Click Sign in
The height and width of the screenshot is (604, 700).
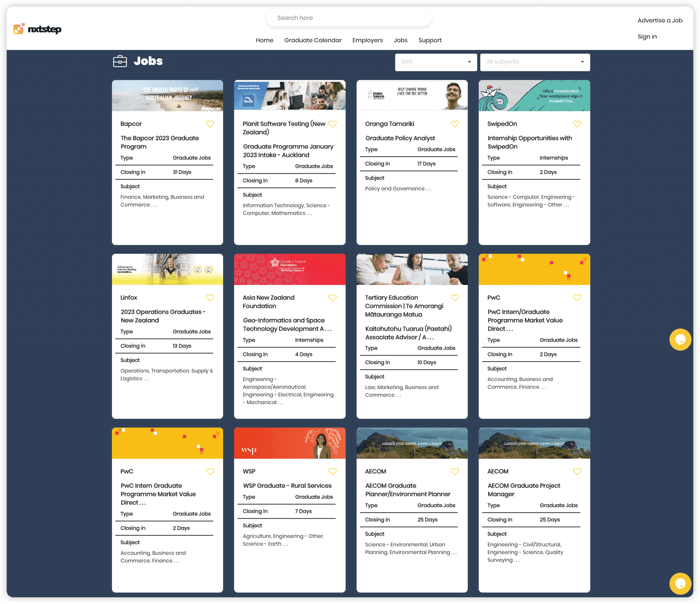click(647, 37)
